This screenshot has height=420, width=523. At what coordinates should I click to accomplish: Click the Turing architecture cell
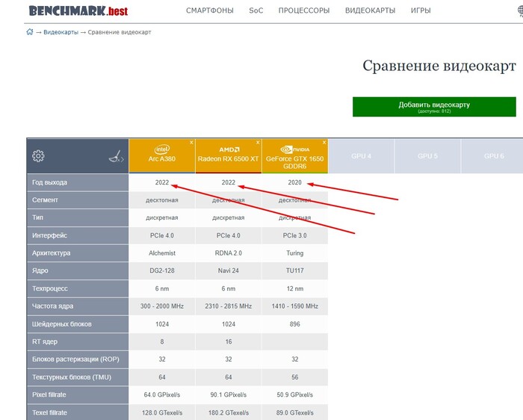(x=295, y=253)
